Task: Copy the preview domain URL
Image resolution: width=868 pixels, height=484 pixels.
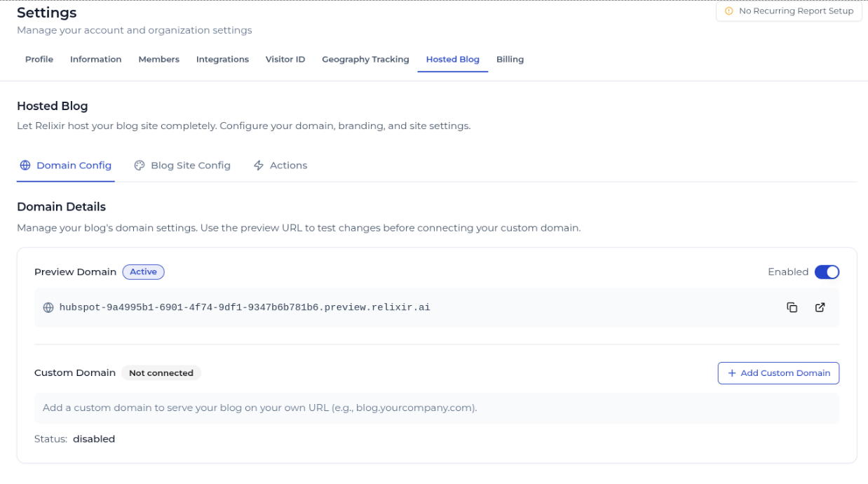Action: tap(792, 307)
